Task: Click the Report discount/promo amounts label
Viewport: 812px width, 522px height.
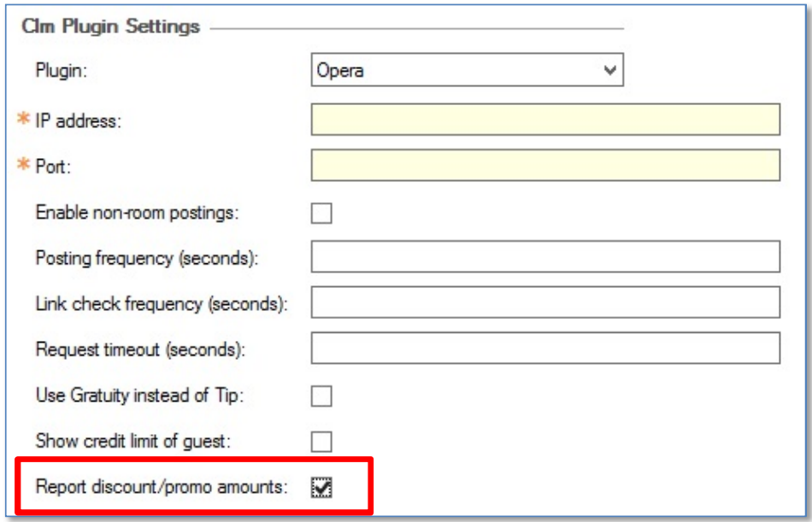Action: coord(162,487)
